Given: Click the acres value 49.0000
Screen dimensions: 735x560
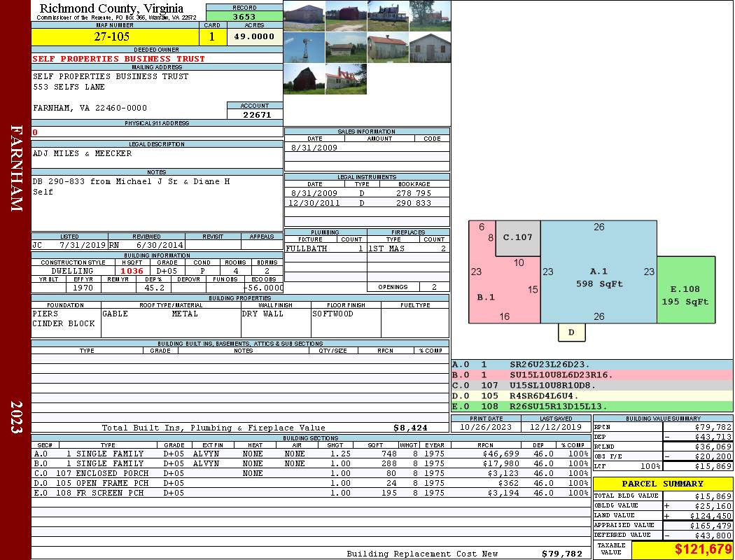Looking at the screenshot, I should coord(255,36).
